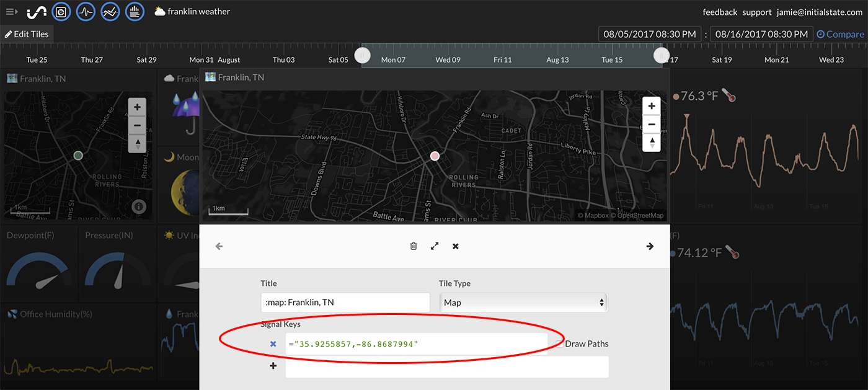Enable the Draw Paths checkbox
The width and height of the screenshot is (868, 390).
coord(559,343)
